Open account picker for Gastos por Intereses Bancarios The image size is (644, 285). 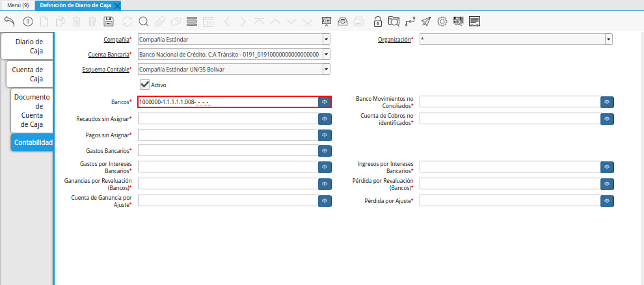point(325,167)
